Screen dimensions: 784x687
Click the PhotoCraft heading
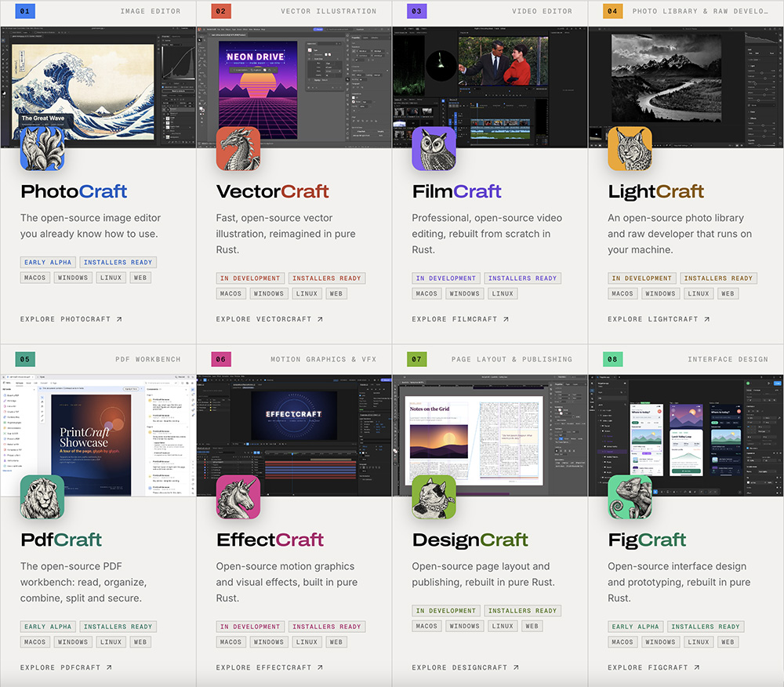point(74,191)
